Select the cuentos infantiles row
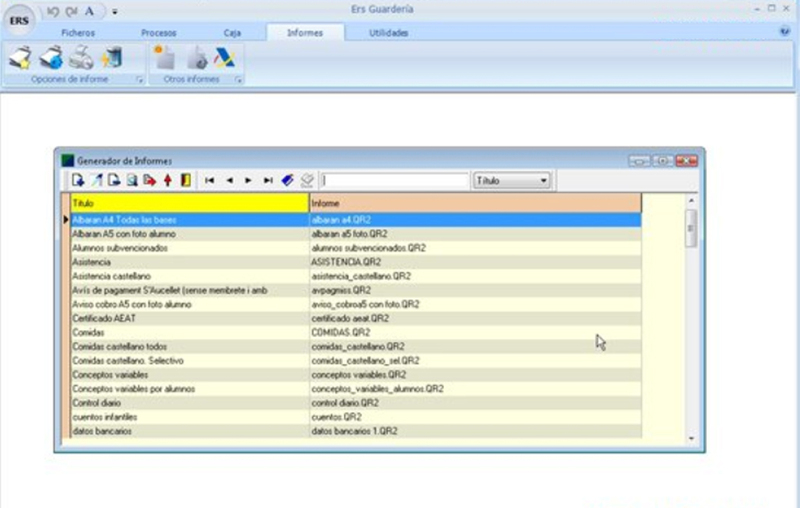The width and height of the screenshot is (800, 508). pos(356,417)
